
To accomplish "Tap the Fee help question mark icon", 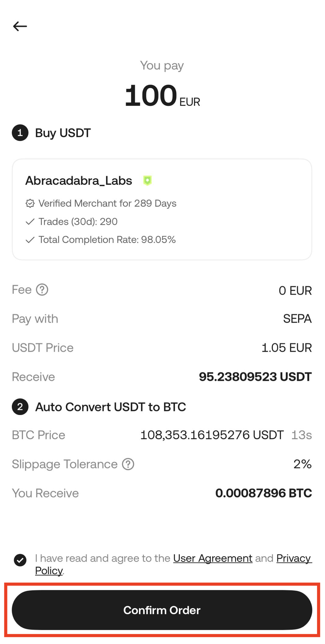I will [x=42, y=289].
